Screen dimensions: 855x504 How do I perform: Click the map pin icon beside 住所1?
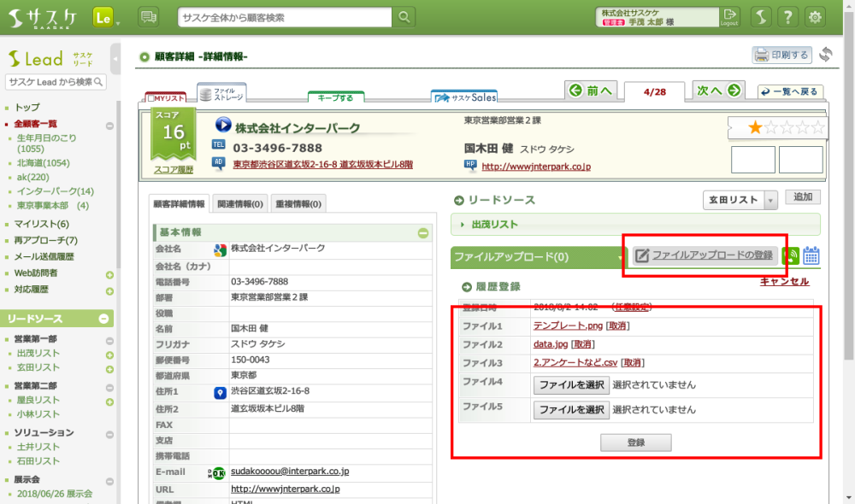220,392
